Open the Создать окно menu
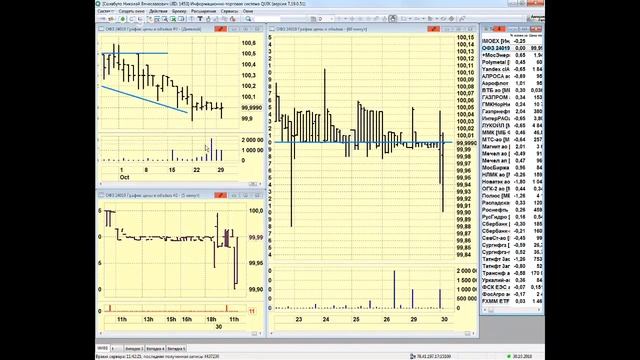Viewport: 640px width, 360px height. (131, 11)
